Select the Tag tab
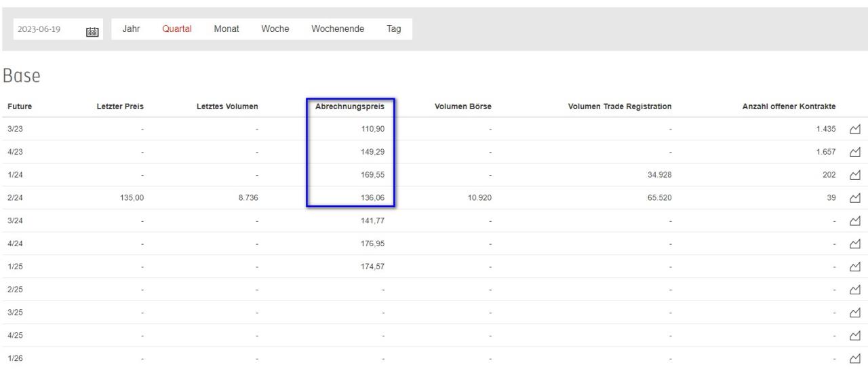 tap(393, 28)
